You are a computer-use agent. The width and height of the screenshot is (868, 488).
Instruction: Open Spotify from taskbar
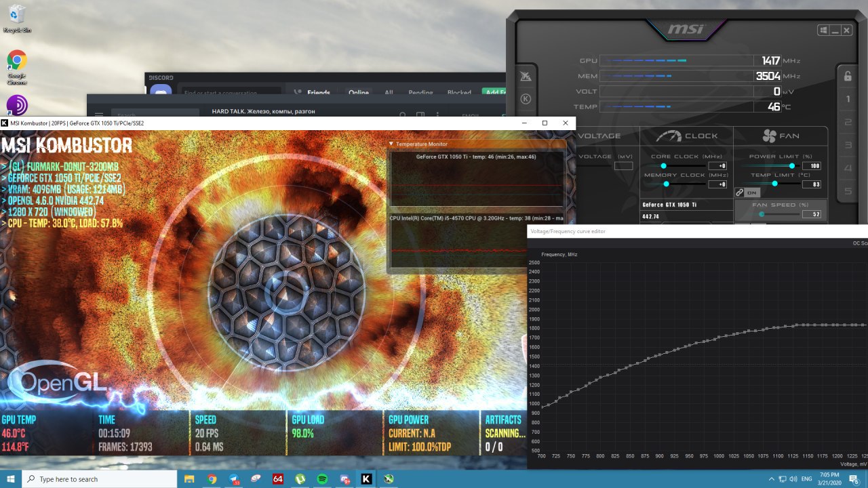[322, 479]
